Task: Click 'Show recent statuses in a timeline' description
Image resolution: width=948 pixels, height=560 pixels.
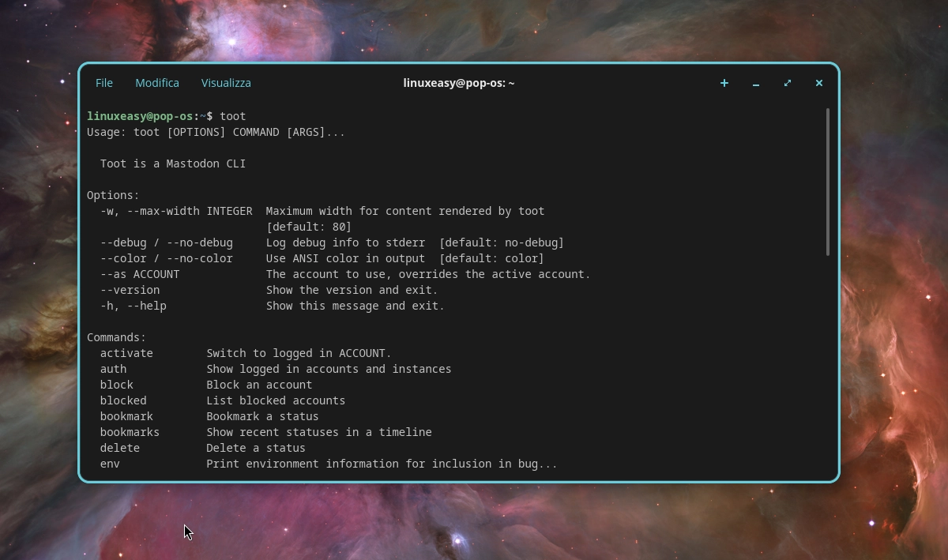Action: pos(319,432)
